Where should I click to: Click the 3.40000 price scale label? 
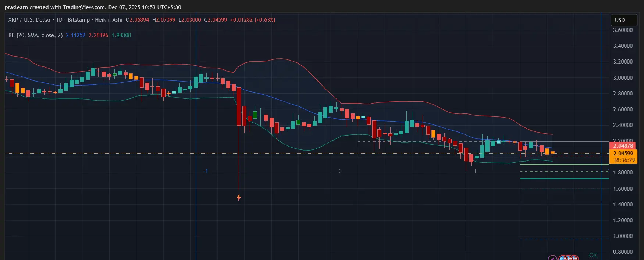click(623, 46)
